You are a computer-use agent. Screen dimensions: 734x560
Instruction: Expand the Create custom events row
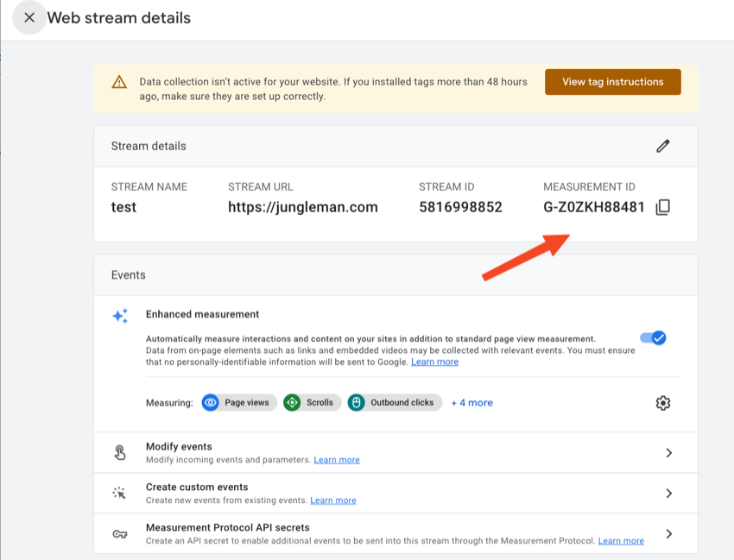point(669,492)
